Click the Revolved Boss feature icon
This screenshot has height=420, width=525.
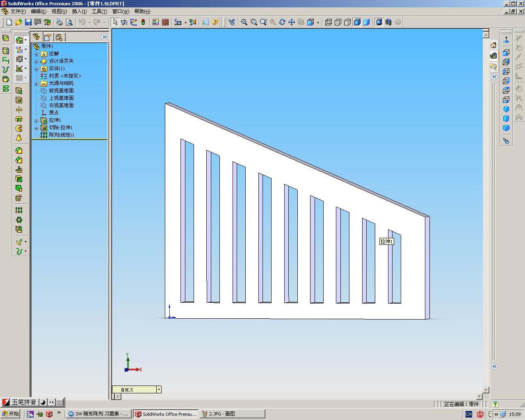point(19,110)
